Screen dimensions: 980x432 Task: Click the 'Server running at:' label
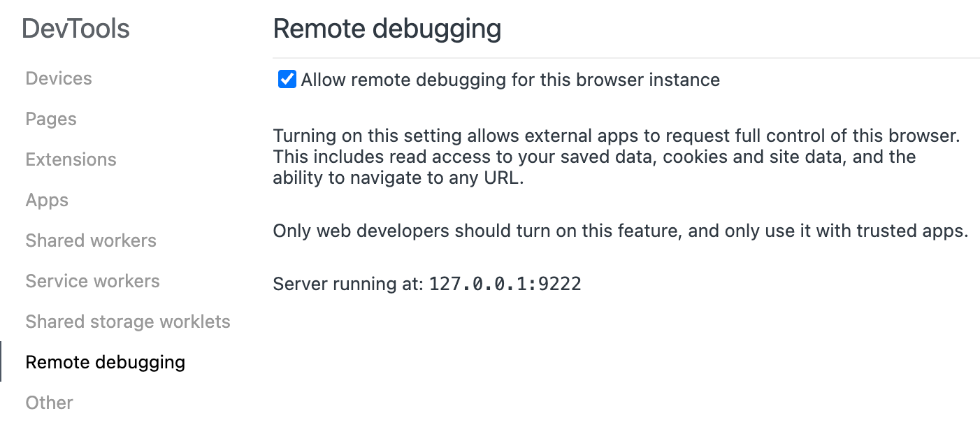pos(348,284)
